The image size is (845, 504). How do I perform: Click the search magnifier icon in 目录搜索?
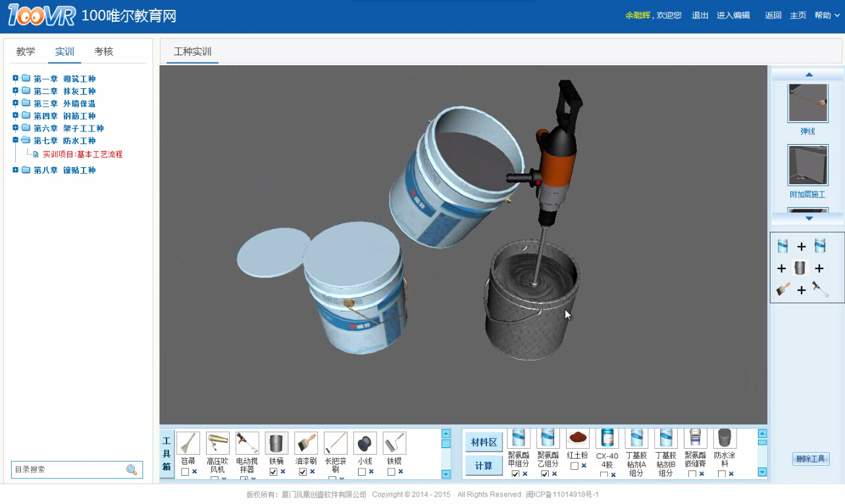pos(132,470)
